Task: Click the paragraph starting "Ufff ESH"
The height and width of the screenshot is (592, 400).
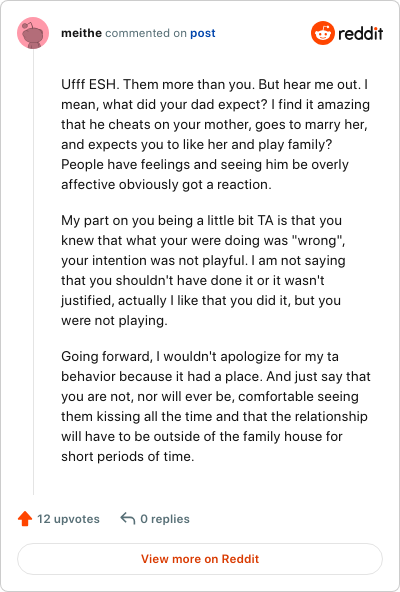Action: (x=215, y=134)
